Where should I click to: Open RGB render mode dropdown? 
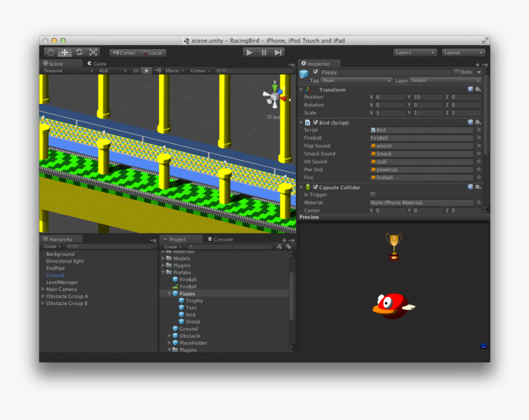point(113,71)
